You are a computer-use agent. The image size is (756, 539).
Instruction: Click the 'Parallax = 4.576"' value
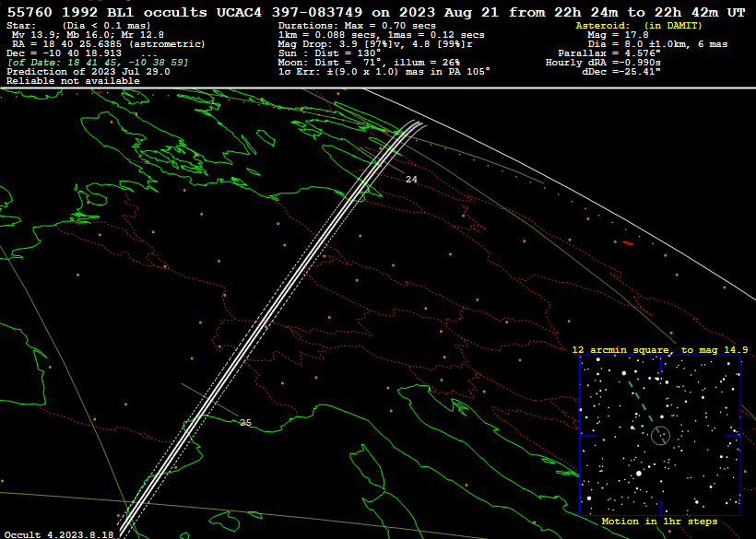click(x=609, y=53)
